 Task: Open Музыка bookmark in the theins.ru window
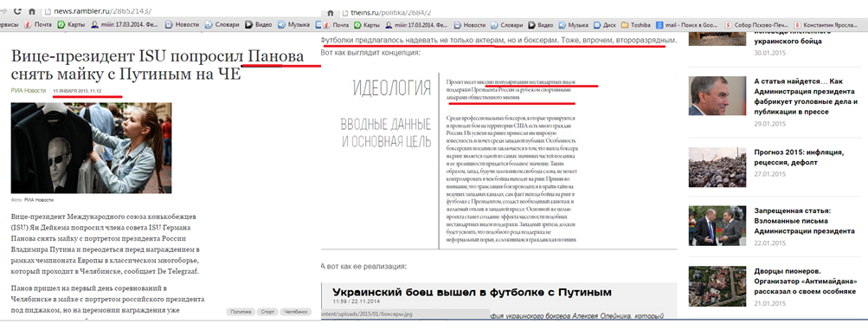(x=574, y=24)
